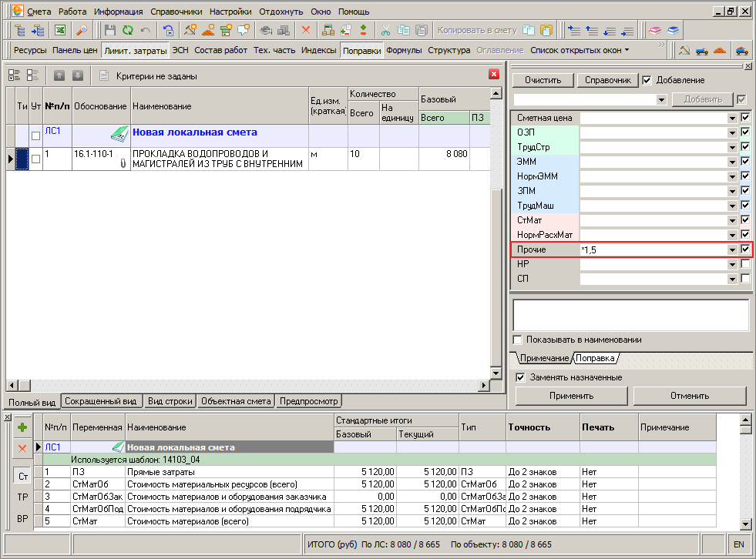Delete with the red X toolbar icon
This screenshot has width=756, height=559.
coord(306,30)
